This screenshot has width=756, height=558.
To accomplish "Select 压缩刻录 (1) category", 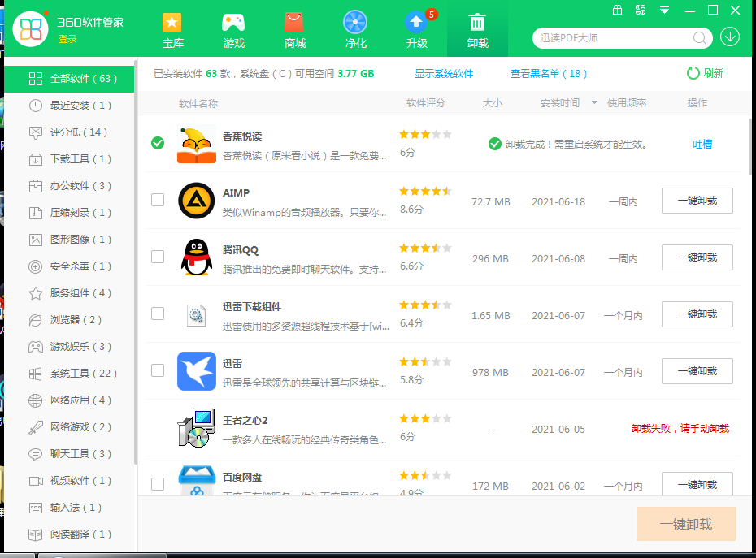I will tap(69, 213).
